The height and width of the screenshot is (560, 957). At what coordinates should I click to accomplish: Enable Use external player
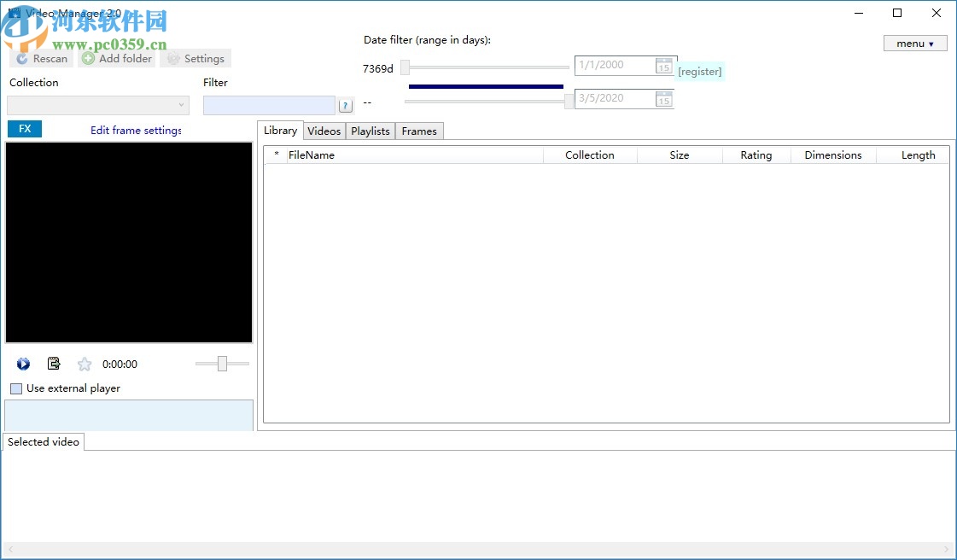(x=15, y=388)
